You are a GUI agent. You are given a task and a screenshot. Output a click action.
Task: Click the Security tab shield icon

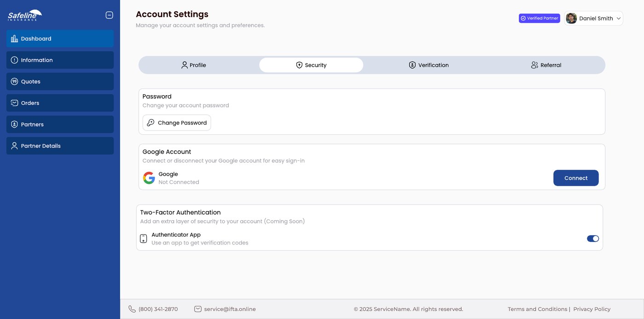(x=299, y=65)
